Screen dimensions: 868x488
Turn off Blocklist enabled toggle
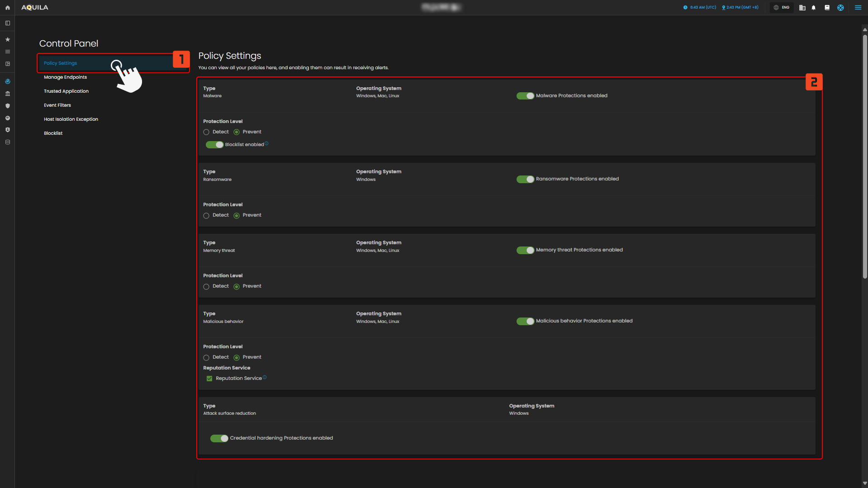click(214, 145)
